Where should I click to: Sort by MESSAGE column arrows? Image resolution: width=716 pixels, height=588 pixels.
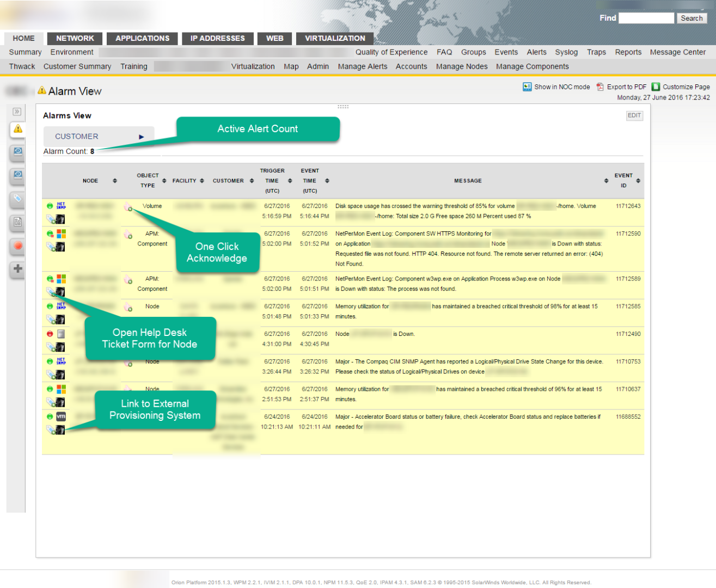tap(606, 181)
